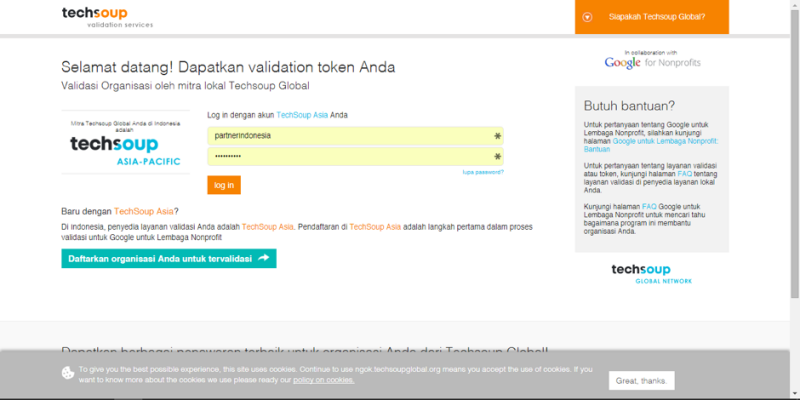The width and height of the screenshot is (800, 400).
Task: Open FAQ link for Google untuk Lembaga Nonprofit
Action: click(649, 207)
